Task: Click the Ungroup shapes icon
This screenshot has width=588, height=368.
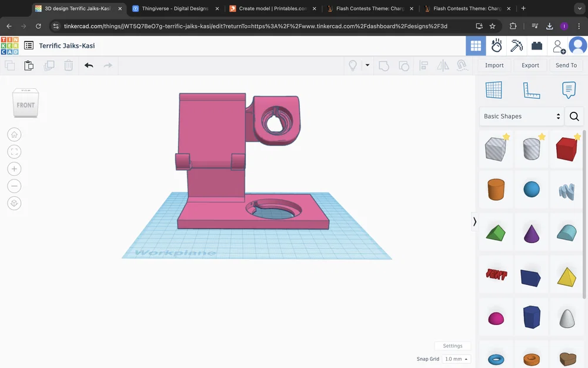Action: [x=403, y=66]
